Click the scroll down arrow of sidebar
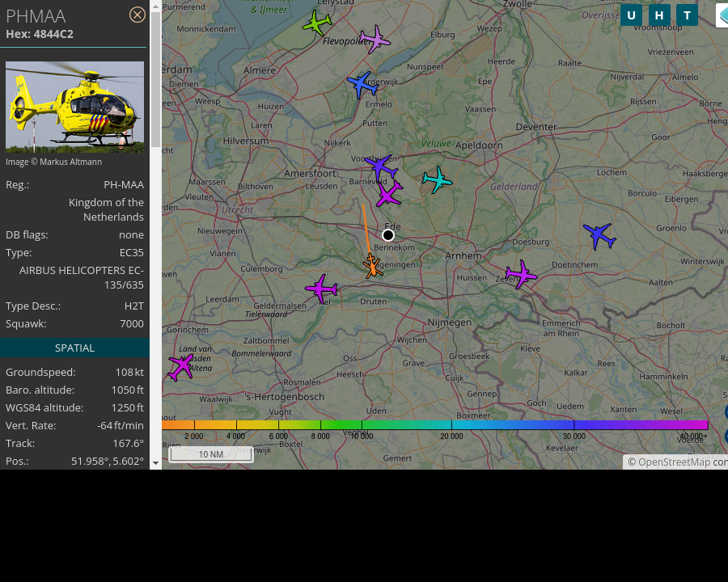 coord(155,462)
